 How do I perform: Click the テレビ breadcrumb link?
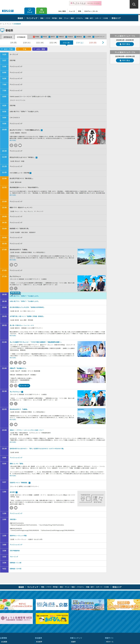(9, 24)
